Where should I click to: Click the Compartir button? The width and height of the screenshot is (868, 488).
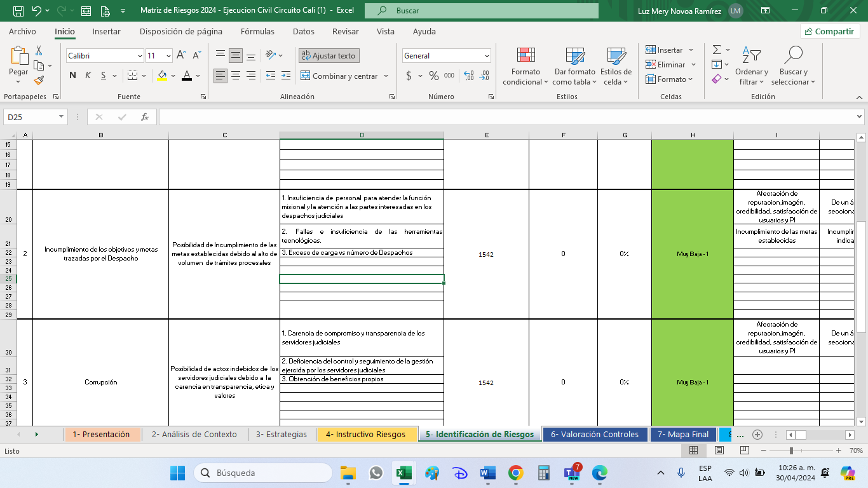coord(829,31)
